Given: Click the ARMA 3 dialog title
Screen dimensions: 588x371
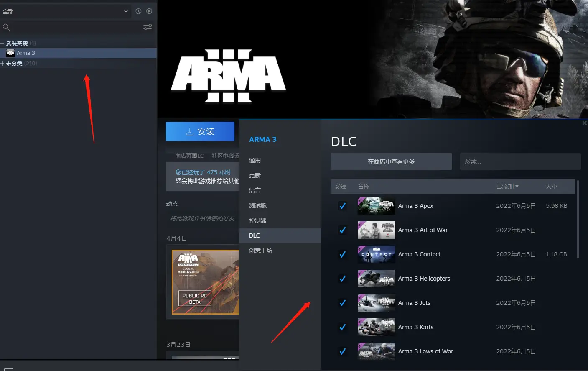Looking at the screenshot, I should 262,139.
